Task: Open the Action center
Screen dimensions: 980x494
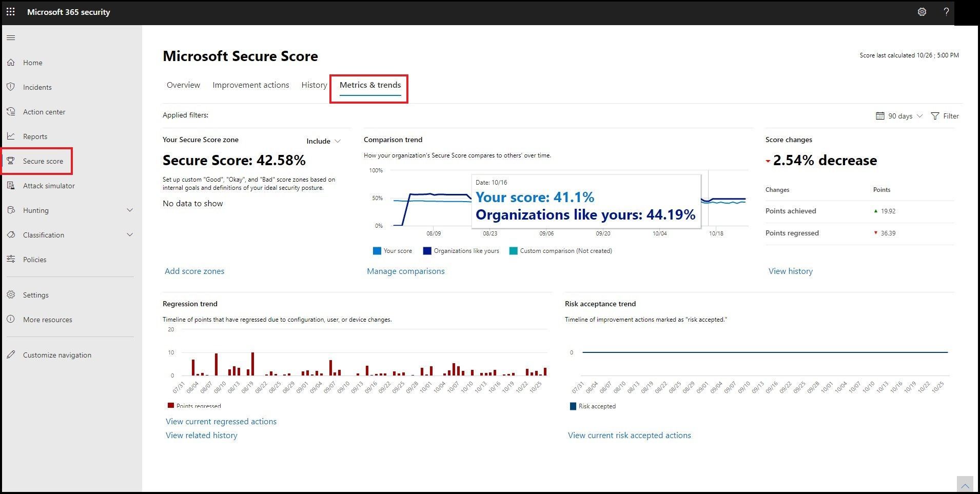Action: pyautogui.click(x=44, y=111)
